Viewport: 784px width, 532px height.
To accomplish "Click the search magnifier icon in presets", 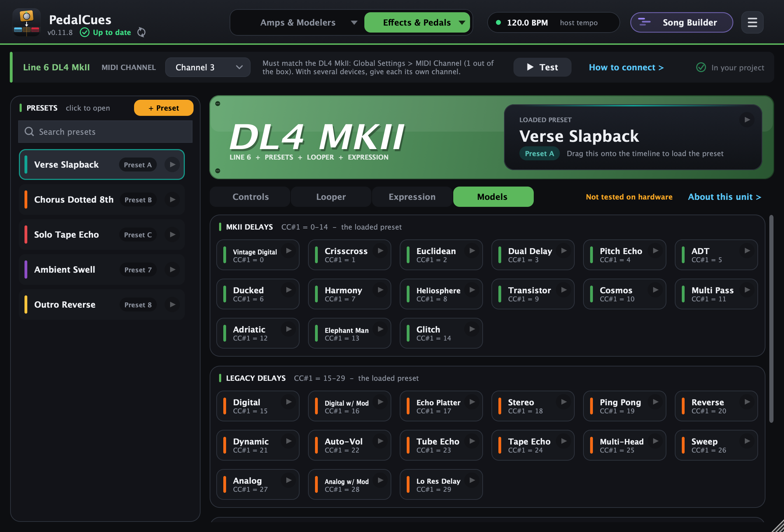I will [x=29, y=132].
